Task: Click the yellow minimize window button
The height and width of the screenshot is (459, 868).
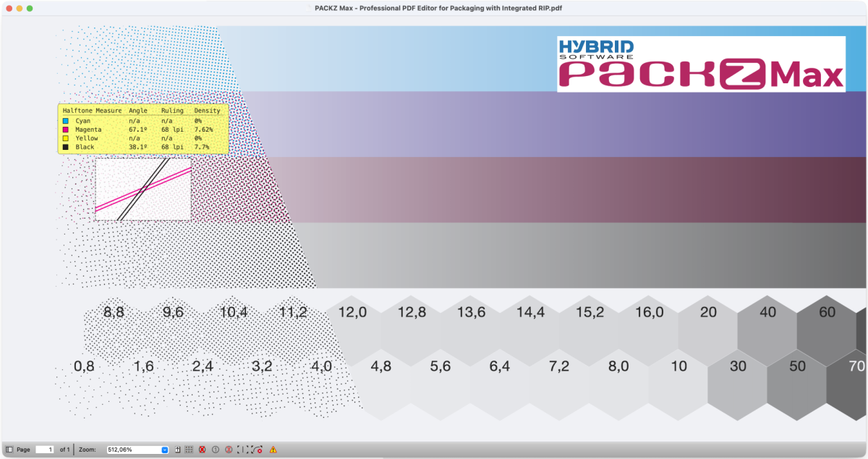Action: click(x=19, y=7)
